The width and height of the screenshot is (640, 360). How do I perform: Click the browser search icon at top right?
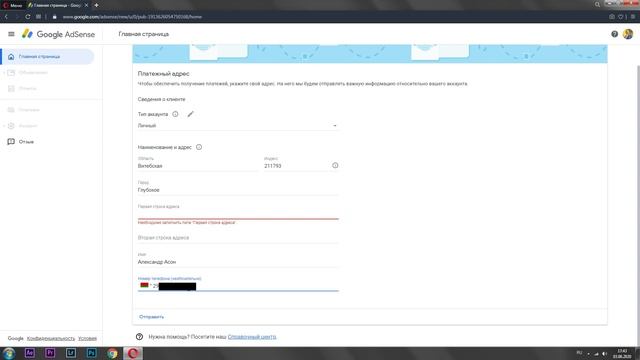(598, 4)
